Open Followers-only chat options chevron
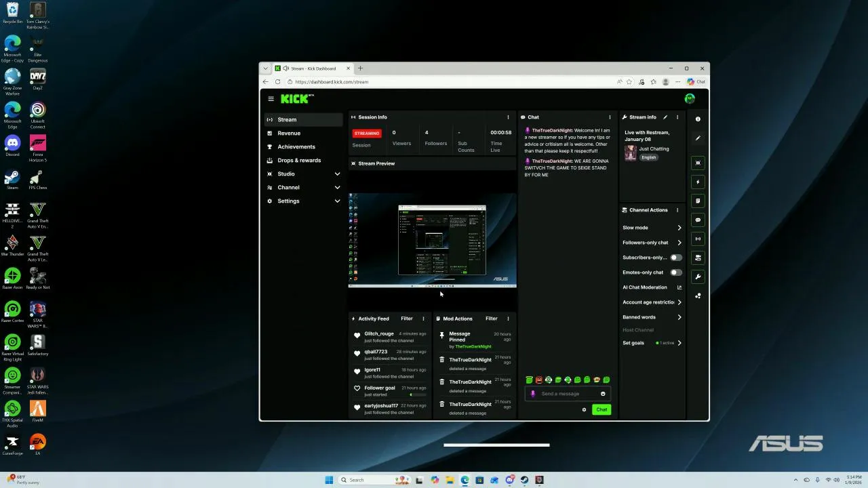 pyautogui.click(x=679, y=243)
